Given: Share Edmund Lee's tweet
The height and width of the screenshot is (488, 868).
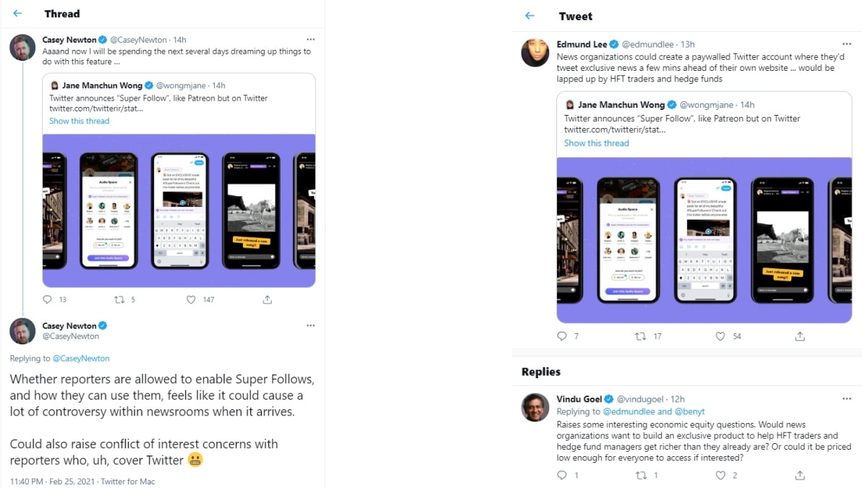Looking at the screenshot, I should [x=800, y=336].
